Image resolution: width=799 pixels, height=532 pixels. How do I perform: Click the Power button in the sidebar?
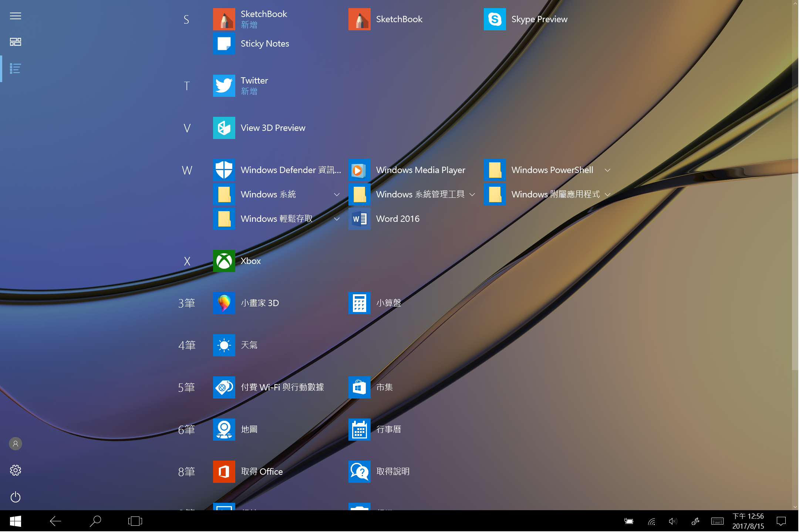click(x=16, y=497)
